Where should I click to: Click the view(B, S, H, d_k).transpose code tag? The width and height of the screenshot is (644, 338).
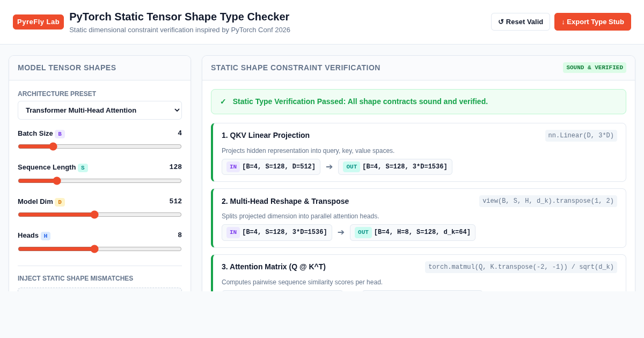pyautogui.click(x=548, y=201)
